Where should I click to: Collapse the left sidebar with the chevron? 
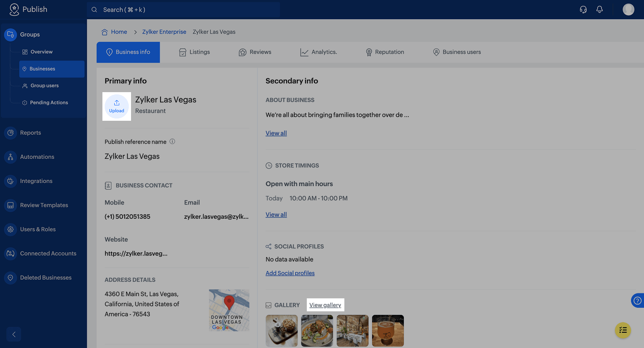click(14, 334)
